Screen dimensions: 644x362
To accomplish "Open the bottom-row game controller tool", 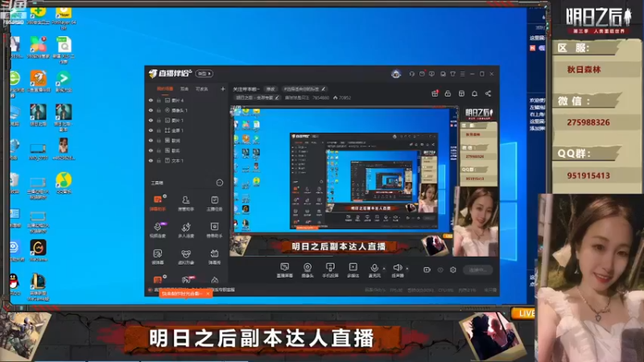I will [186, 280].
